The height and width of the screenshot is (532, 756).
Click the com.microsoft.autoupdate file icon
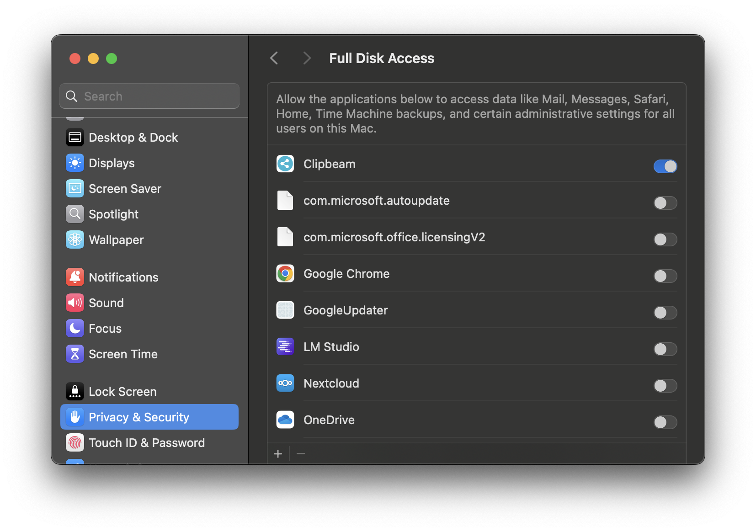click(285, 200)
